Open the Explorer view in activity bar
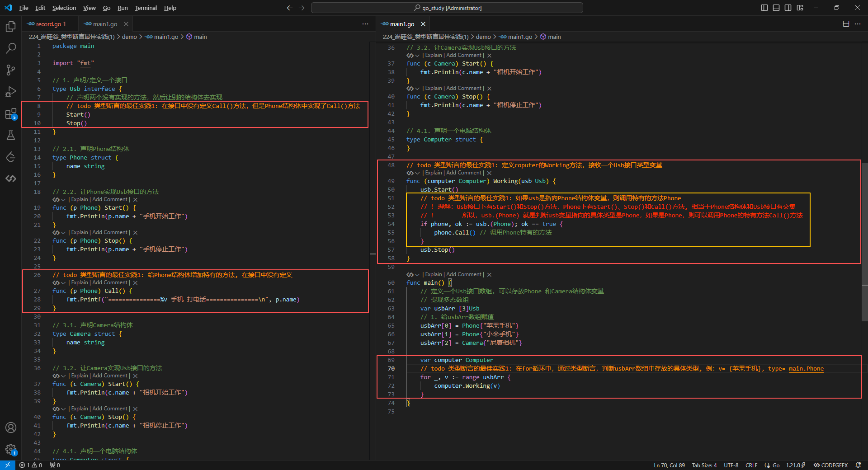 pos(11,27)
